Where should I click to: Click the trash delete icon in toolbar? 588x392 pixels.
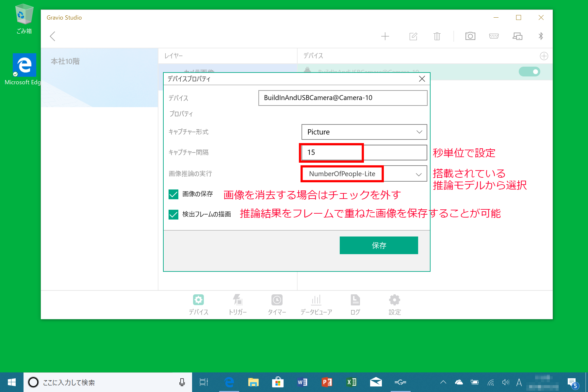(437, 36)
